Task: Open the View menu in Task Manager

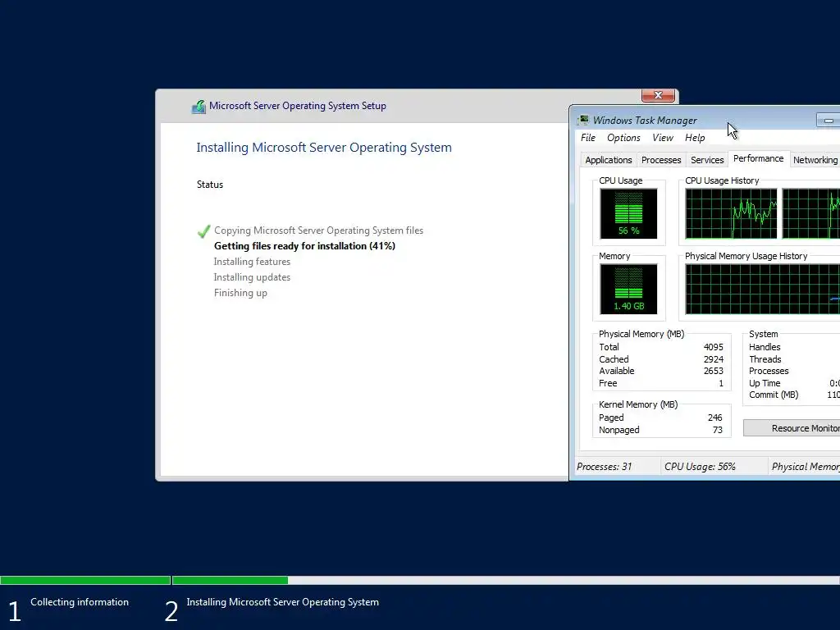Action: [x=662, y=138]
